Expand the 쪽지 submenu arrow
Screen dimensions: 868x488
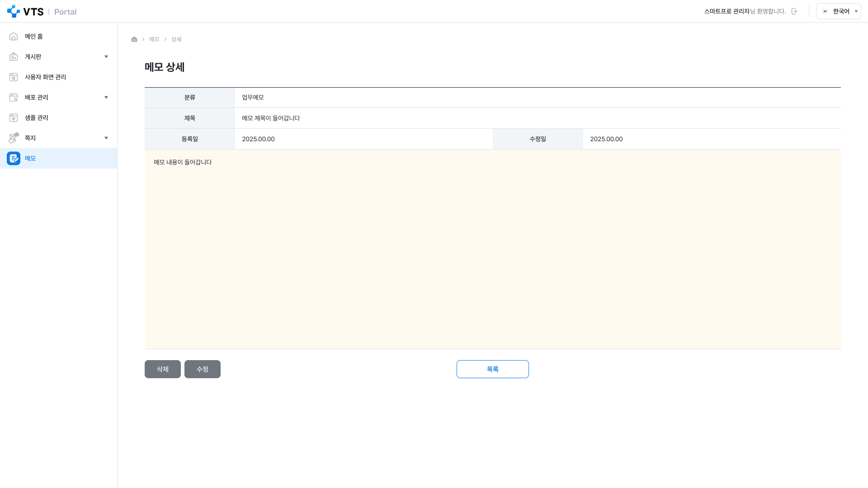coord(106,138)
